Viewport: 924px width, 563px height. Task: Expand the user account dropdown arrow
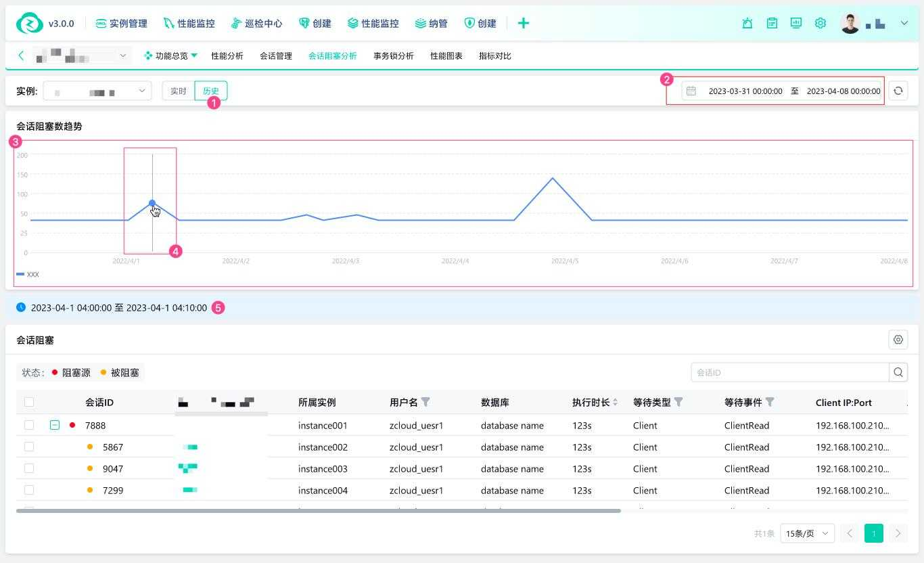pos(904,23)
